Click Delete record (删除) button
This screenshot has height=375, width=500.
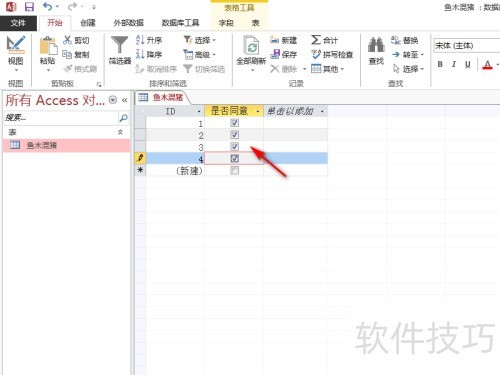pos(283,69)
